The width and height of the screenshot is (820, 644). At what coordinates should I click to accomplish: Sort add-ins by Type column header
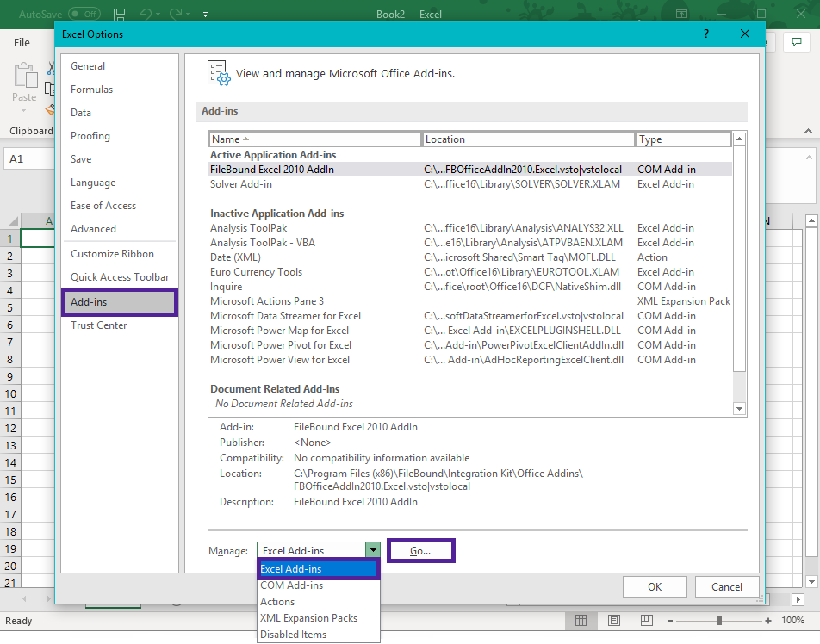click(684, 139)
